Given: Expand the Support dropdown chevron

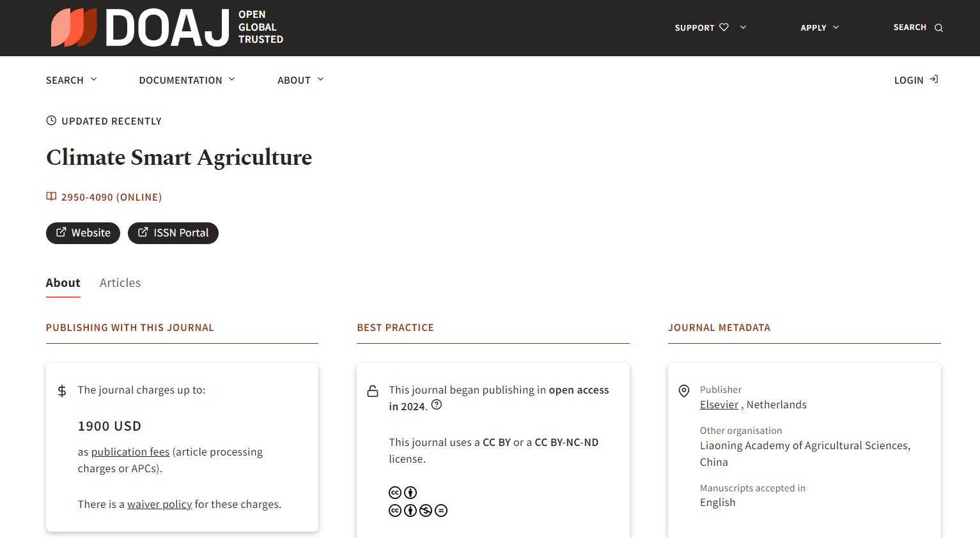Looking at the screenshot, I should (743, 27).
